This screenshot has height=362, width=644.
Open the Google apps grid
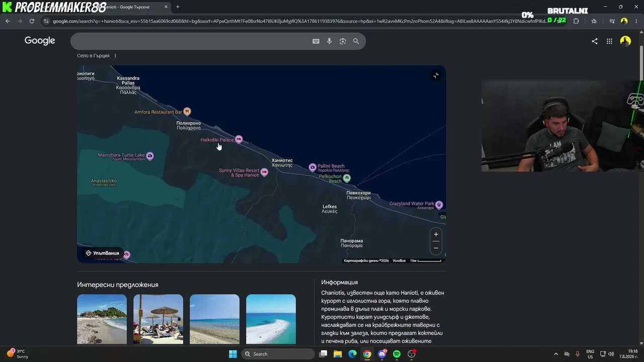609,41
